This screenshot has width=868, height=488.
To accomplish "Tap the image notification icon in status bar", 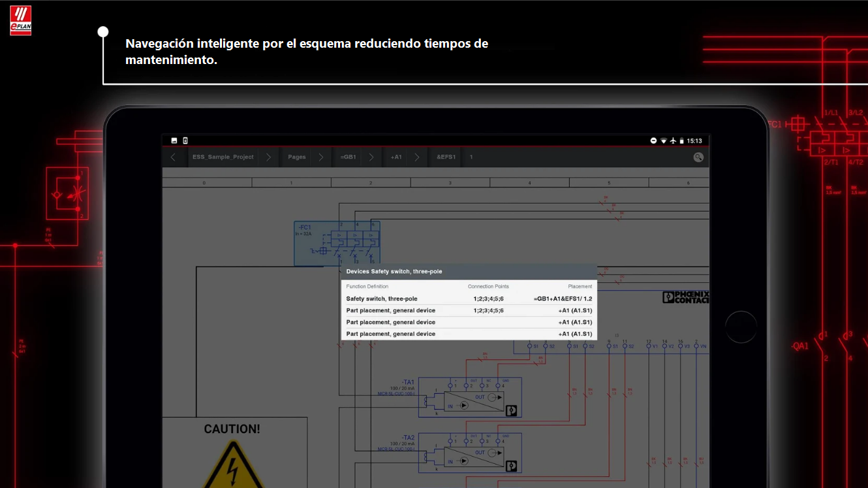I will click(174, 140).
